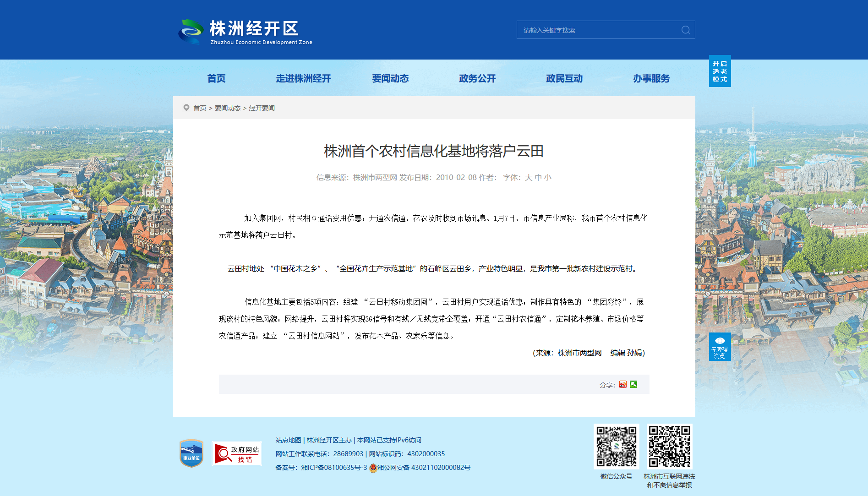Set font size to 大
The height and width of the screenshot is (496, 868).
click(x=528, y=178)
